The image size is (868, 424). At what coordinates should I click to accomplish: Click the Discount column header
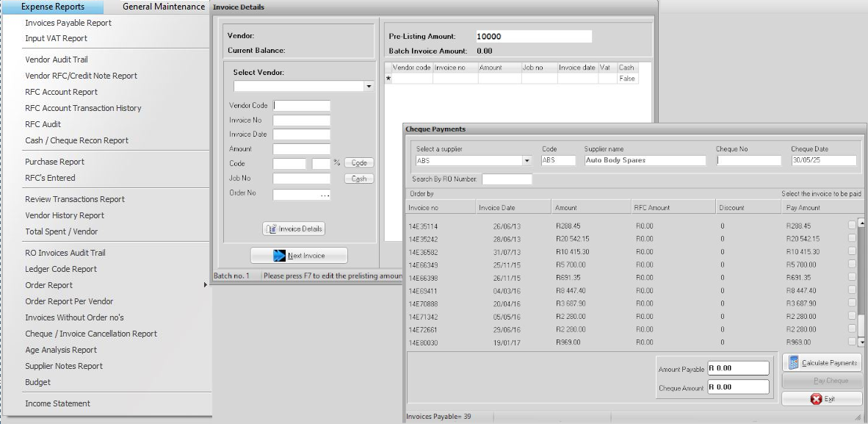click(749, 208)
